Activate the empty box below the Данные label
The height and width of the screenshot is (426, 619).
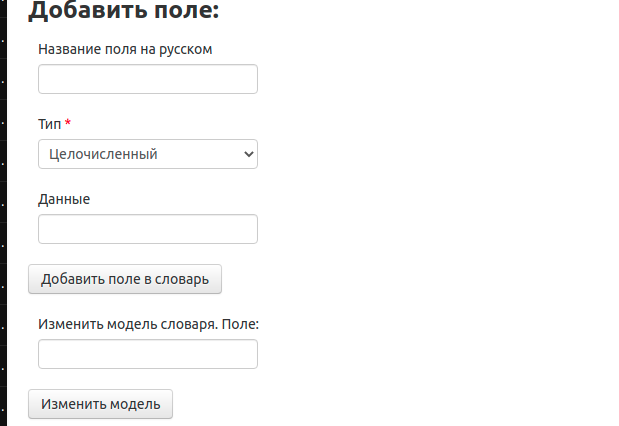click(x=148, y=229)
